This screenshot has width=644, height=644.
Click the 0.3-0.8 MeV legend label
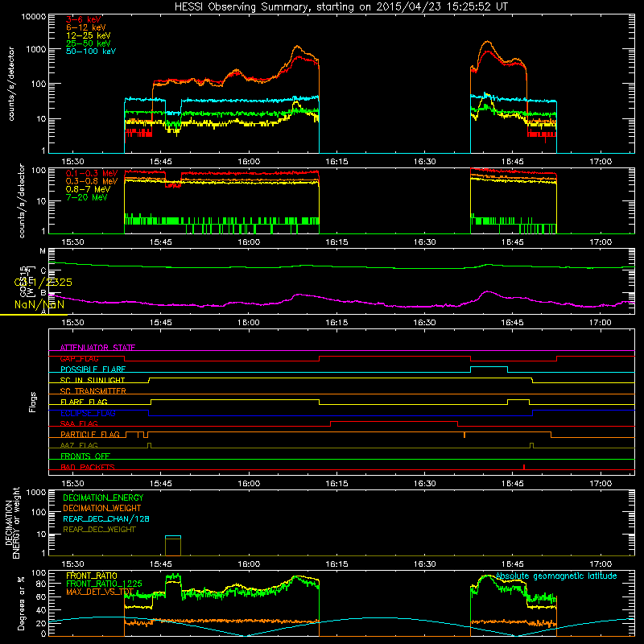(92, 181)
